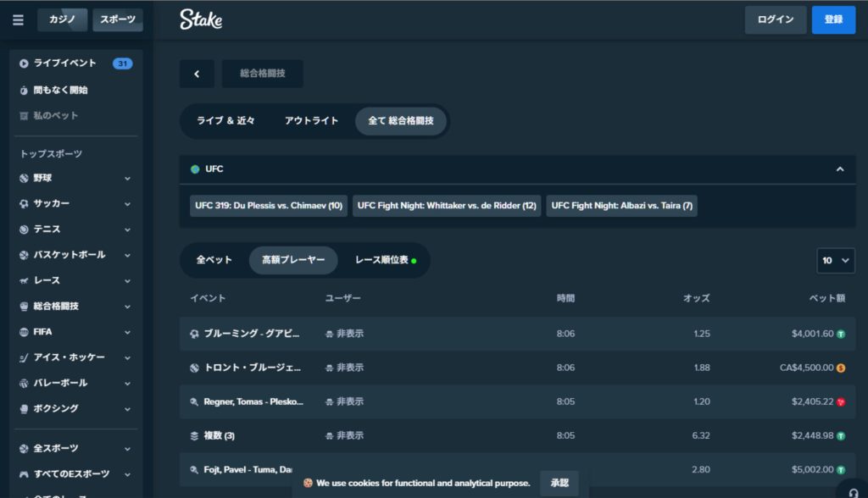
Task: Expand the サッカー sidebar chevron
Action: 127,203
